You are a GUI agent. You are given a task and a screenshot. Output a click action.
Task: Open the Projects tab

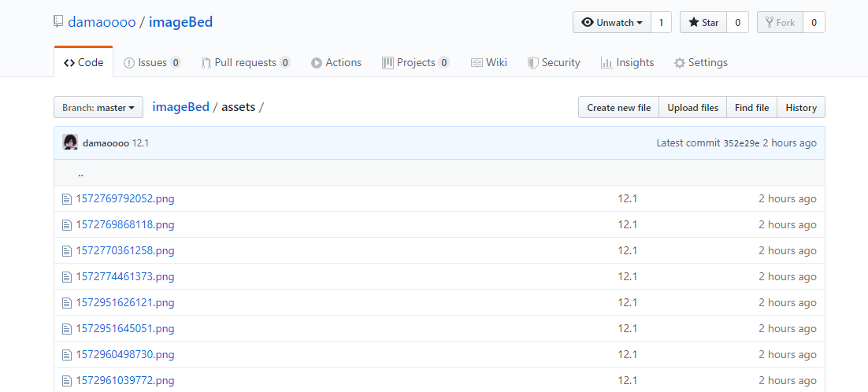pos(415,62)
